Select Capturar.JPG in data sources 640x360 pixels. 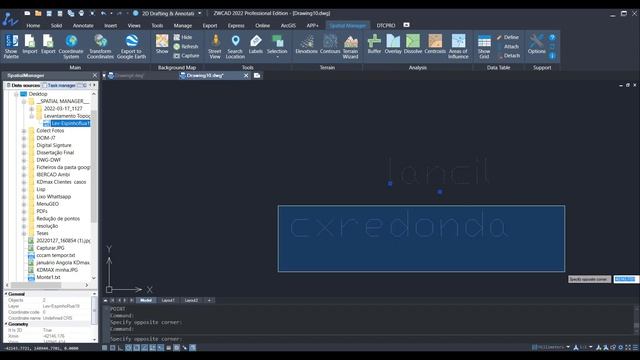tap(50, 248)
